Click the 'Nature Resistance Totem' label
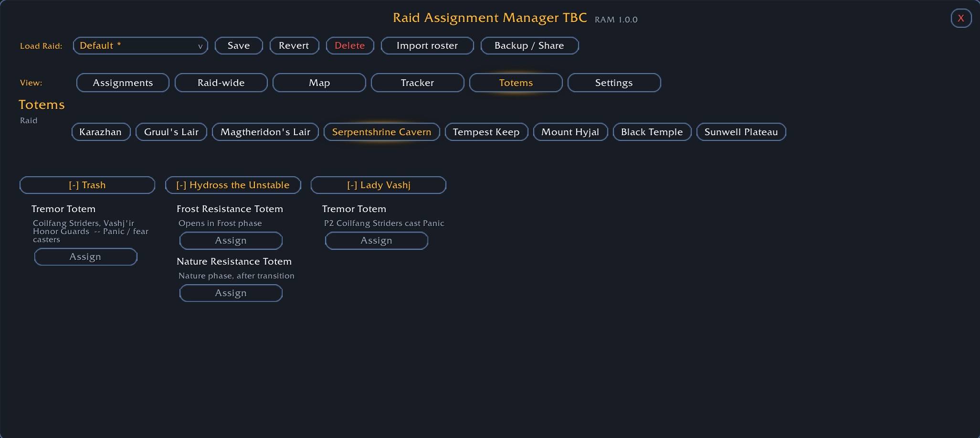This screenshot has width=980, height=438. 234,261
